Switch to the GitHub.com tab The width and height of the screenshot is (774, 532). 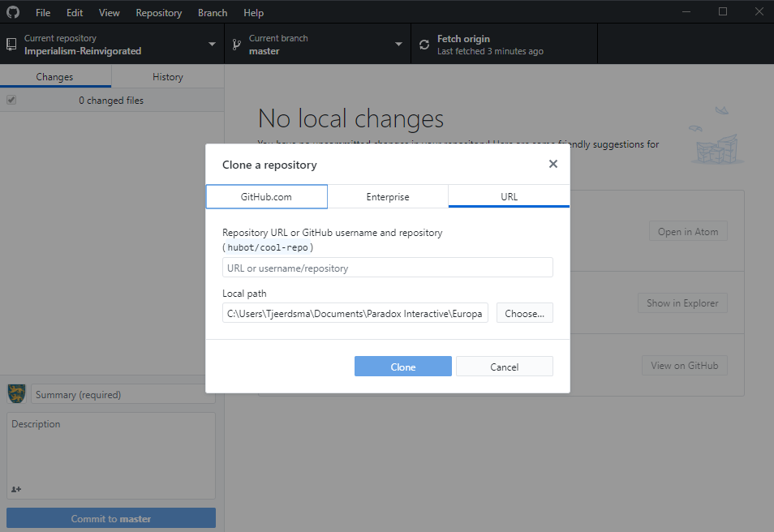(x=267, y=196)
